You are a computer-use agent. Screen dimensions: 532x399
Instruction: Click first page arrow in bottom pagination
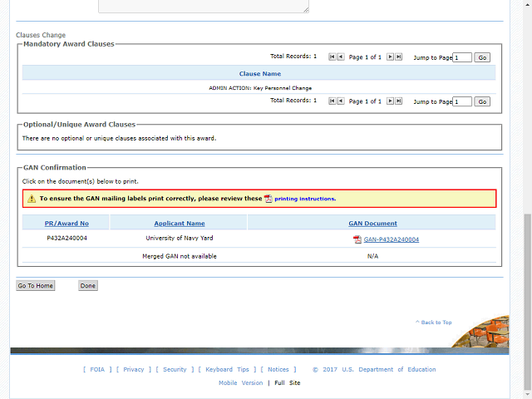[x=332, y=101]
